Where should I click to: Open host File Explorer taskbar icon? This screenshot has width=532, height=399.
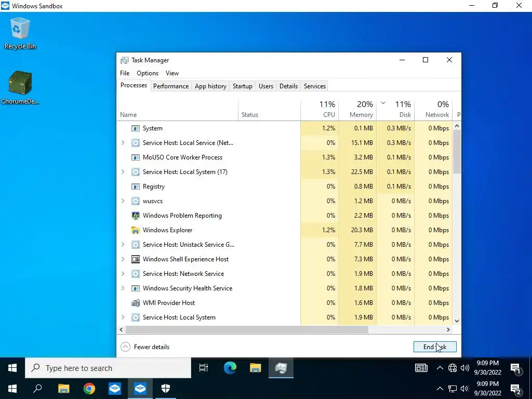pyautogui.click(x=63, y=389)
